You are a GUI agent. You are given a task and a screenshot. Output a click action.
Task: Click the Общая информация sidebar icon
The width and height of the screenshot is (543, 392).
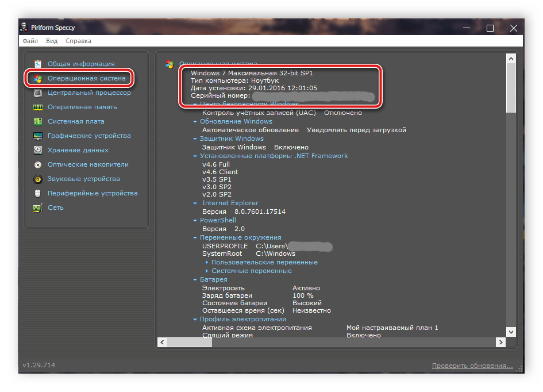pos(38,64)
